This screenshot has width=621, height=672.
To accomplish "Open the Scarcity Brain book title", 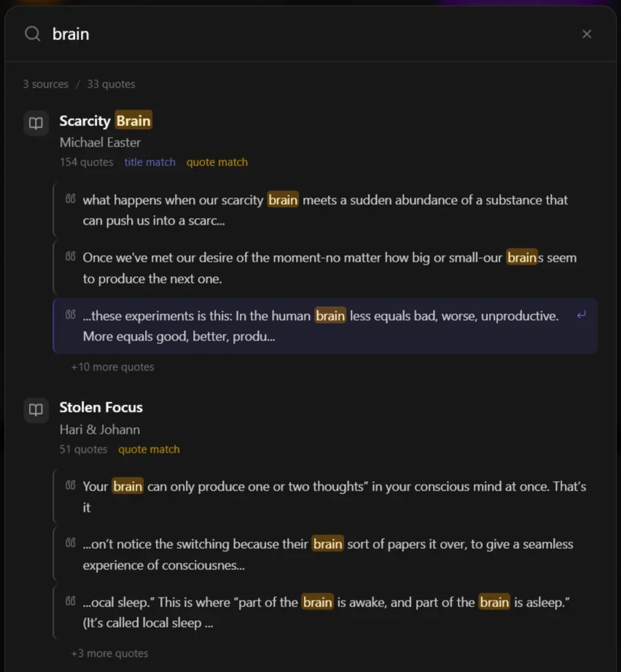I will [105, 121].
